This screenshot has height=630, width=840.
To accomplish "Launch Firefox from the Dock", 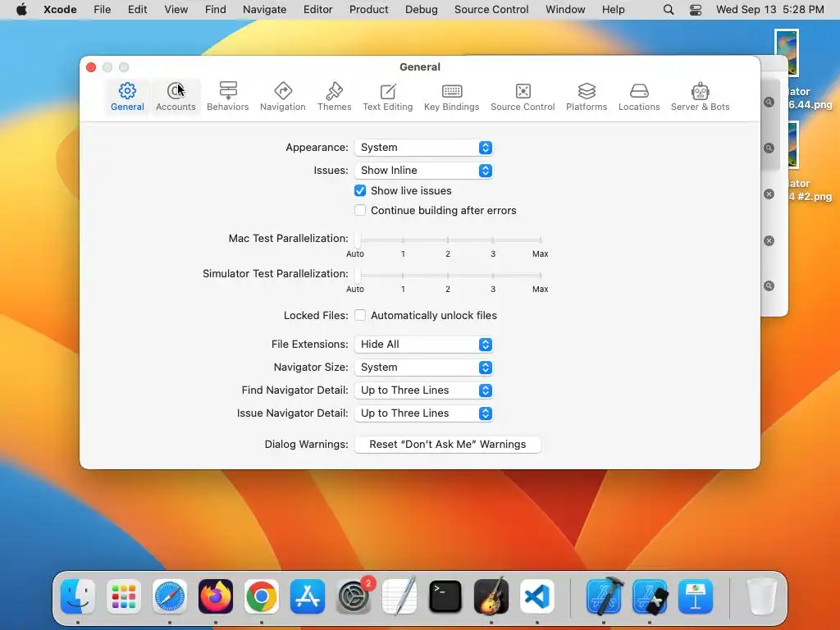I will (x=216, y=596).
